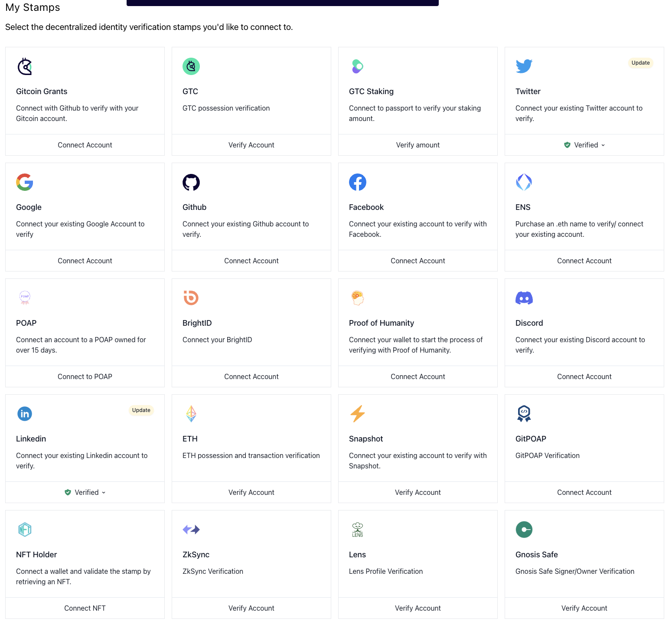
Task: Click Connect NFT for NFT Holder
Action: pyautogui.click(x=85, y=608)
